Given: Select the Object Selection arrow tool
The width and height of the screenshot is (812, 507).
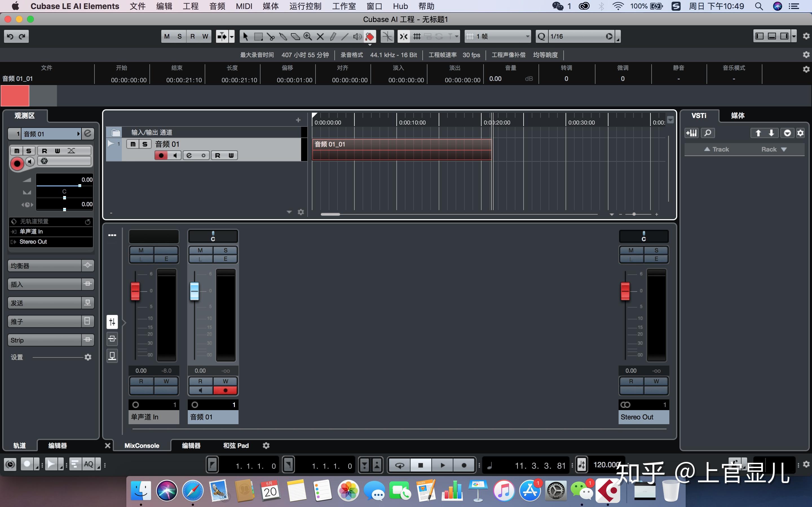Looking at the screenshot, I should point(245,36).
